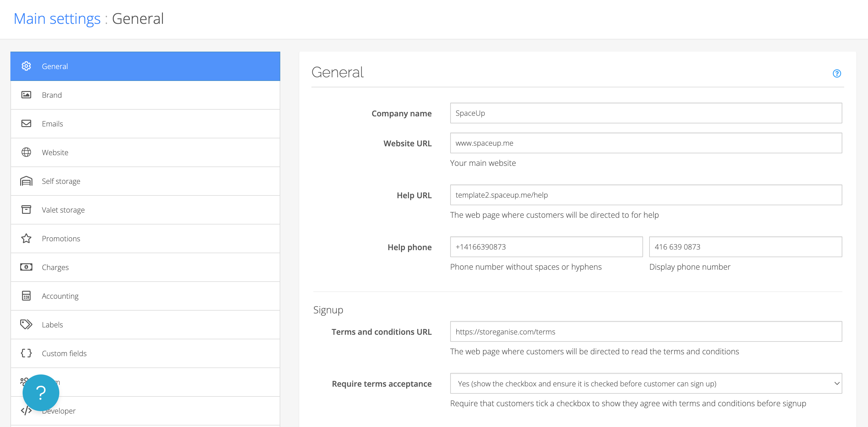Expand the Require terms acceptance dropdown
The width and height of the screenshot is (868, 427).
645,383
